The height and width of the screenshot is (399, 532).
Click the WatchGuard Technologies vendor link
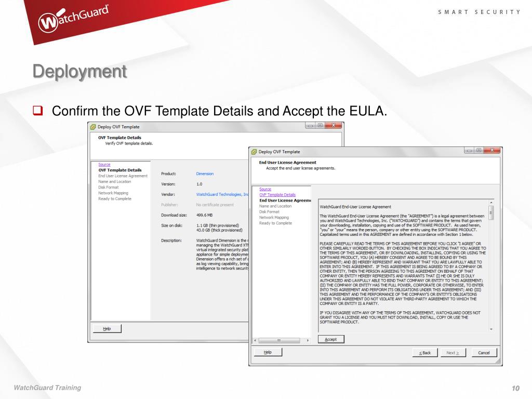(222, 194)
